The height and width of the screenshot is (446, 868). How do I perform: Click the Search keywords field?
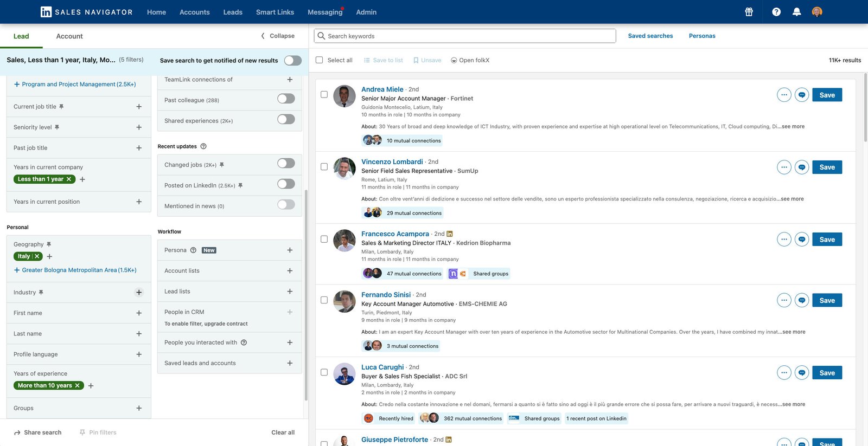465,36
